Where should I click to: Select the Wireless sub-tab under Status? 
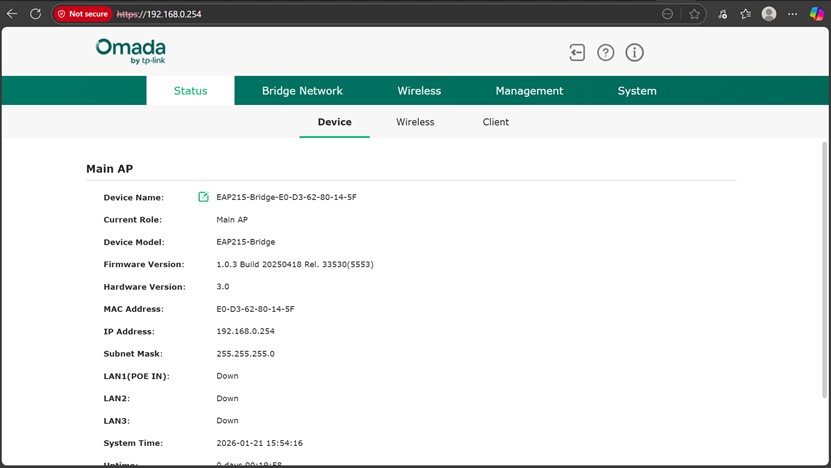coord(415,122)
